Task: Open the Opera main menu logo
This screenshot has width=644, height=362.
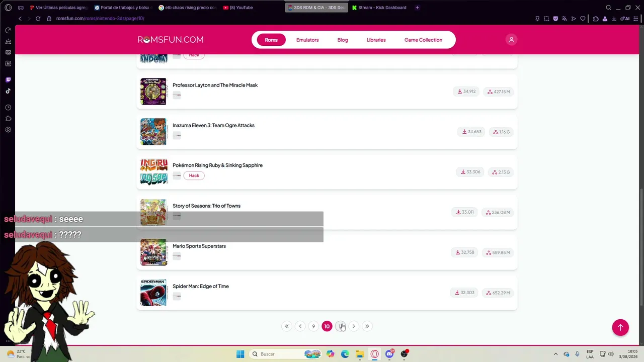Action: 8,8
